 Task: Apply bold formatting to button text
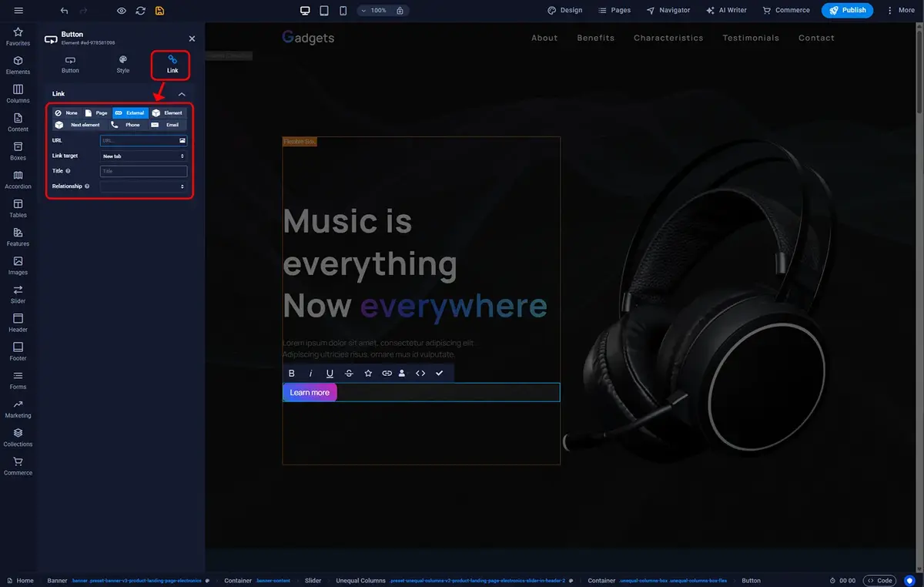click(292, 374)
